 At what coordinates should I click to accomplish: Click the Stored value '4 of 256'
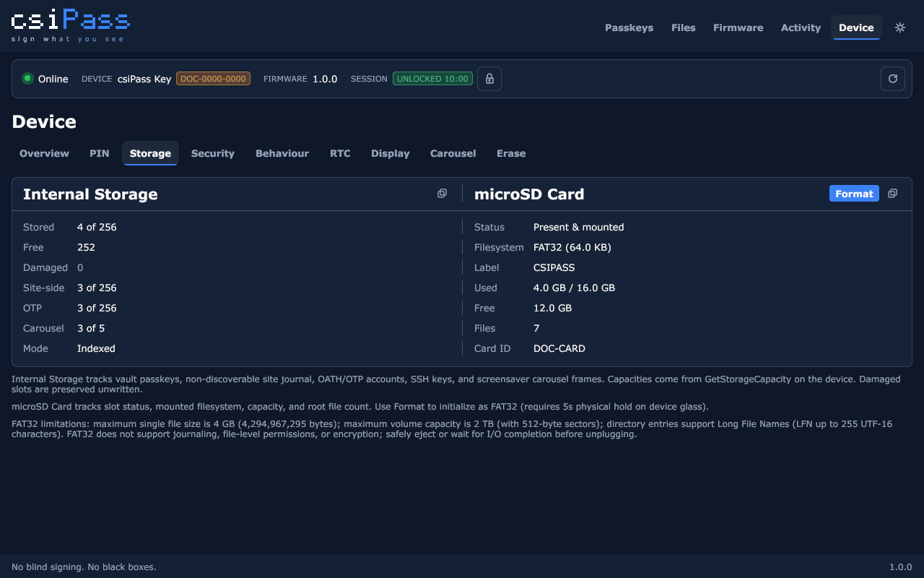click(97, 227)
